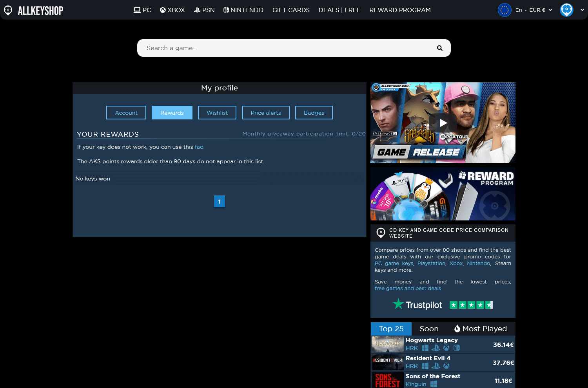This screenshot has height=388, width=588.
Task: Click the Trustpilot star rating
Action: point(471,305)
